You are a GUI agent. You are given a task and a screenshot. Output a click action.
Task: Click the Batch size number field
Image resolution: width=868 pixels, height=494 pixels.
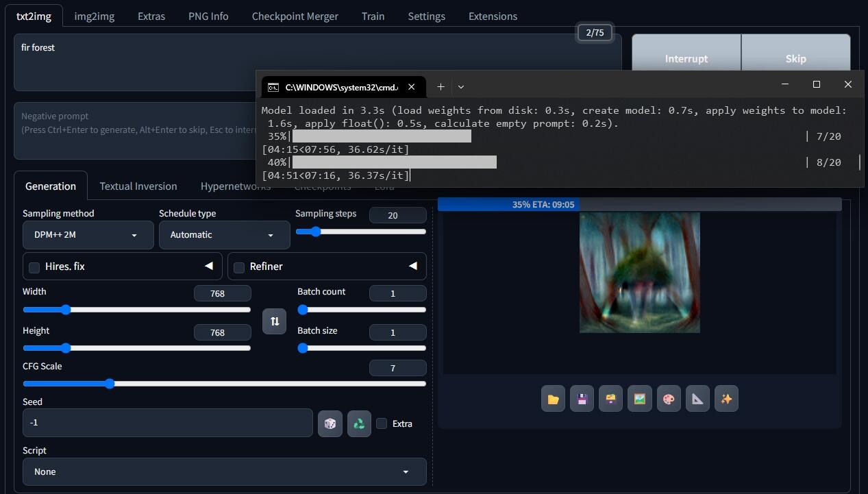tap(397, 332)
